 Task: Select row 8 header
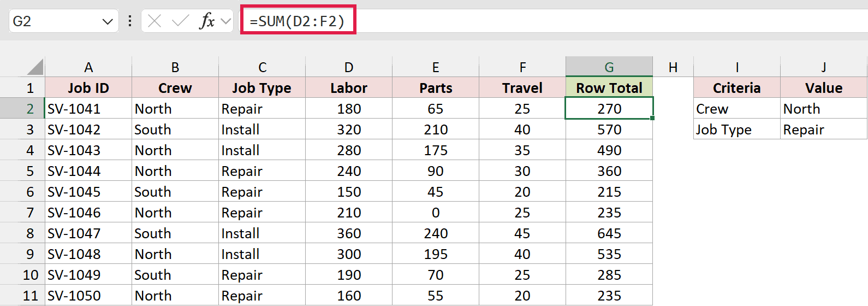point(22,233)
